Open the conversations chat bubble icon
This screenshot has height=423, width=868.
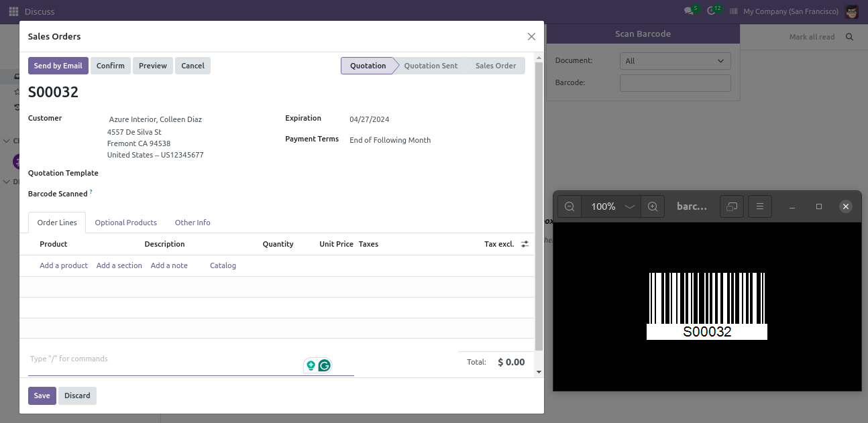coord(689,11)
